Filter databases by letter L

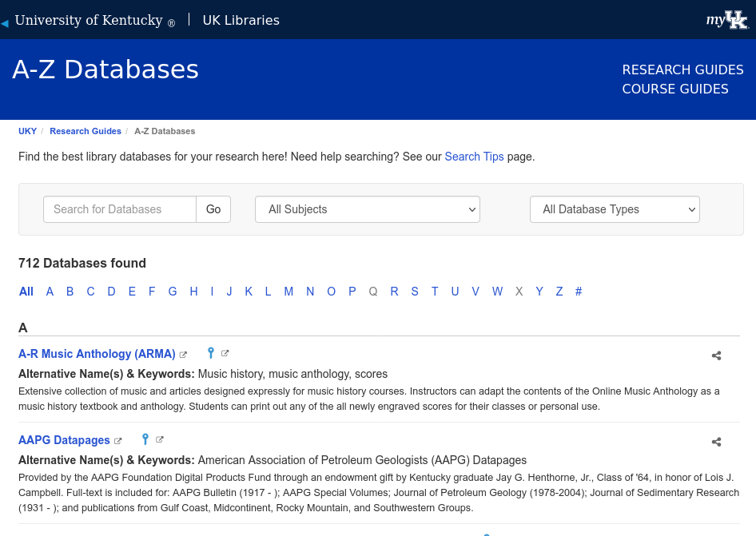click(268, 292)
